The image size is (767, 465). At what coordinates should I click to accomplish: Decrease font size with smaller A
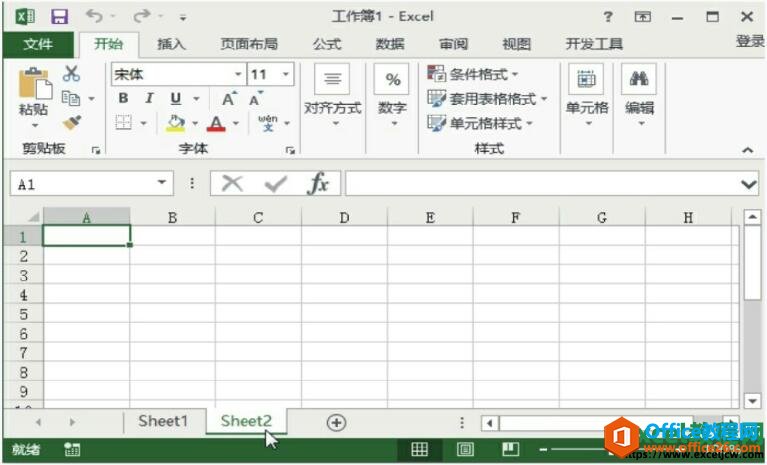pyautogui.click(x=255, y=99)
